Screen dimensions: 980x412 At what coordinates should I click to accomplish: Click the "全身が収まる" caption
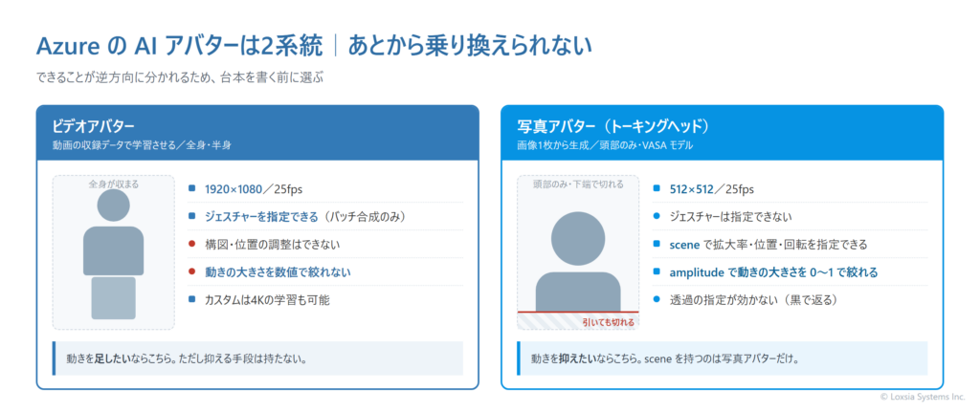click(113, 184)
